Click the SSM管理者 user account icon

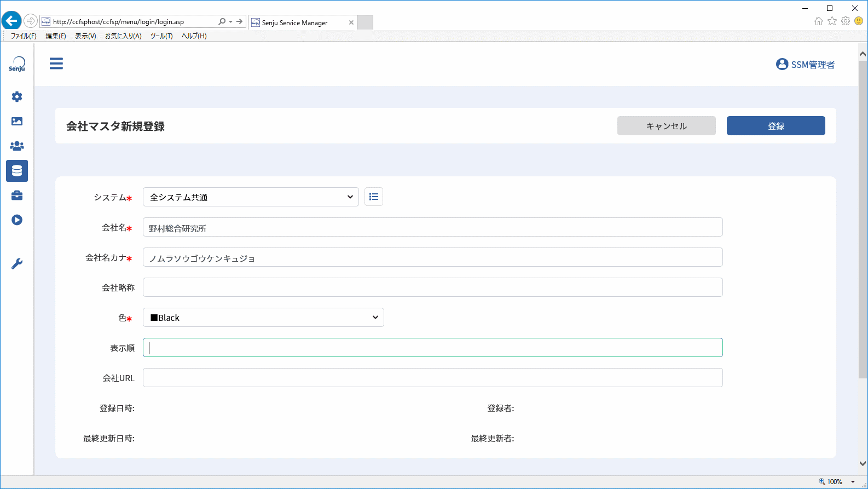782,64
